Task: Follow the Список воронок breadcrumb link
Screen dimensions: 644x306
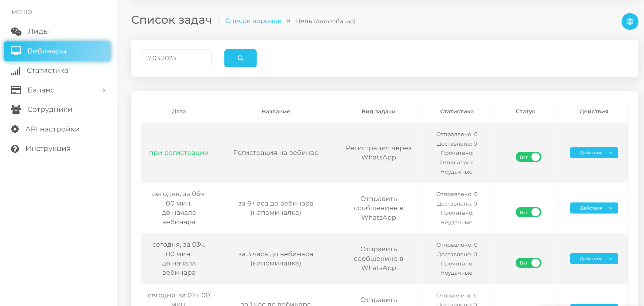Action: 253,21
